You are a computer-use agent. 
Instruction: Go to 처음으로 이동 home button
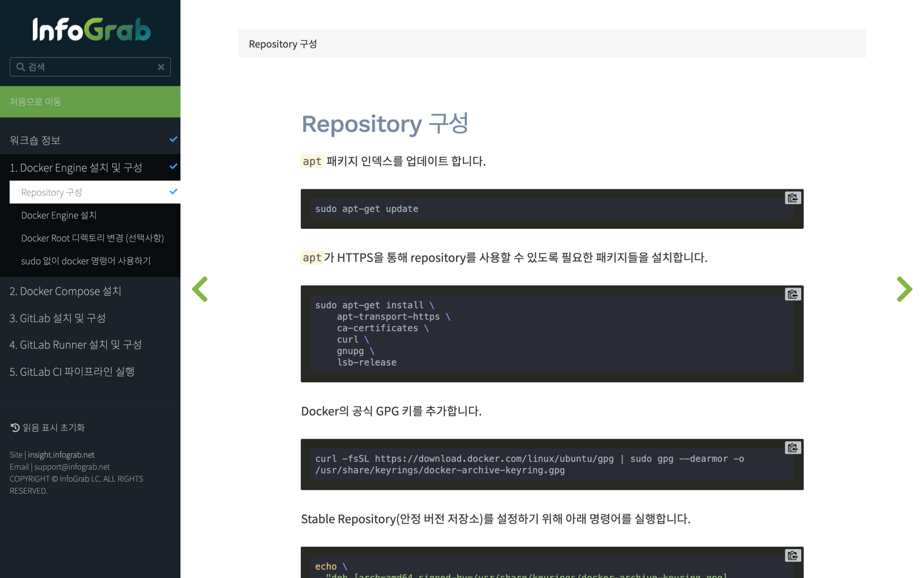click(90, 102)
